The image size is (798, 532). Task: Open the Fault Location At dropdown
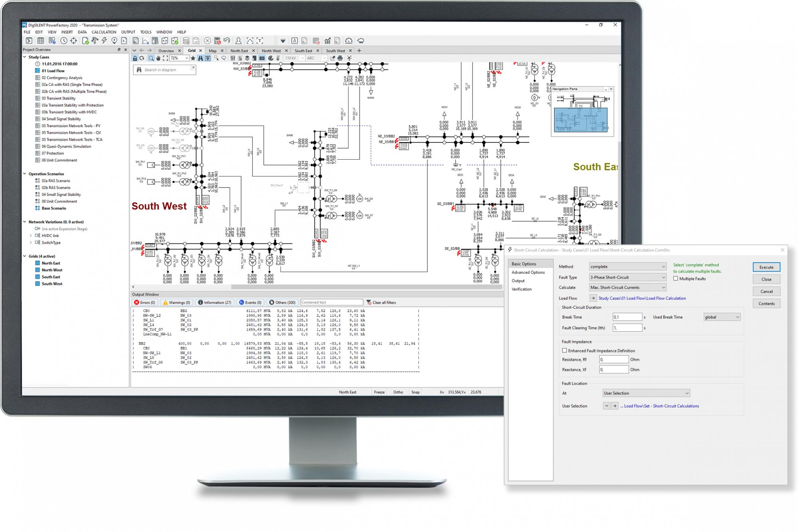(646, 393)
